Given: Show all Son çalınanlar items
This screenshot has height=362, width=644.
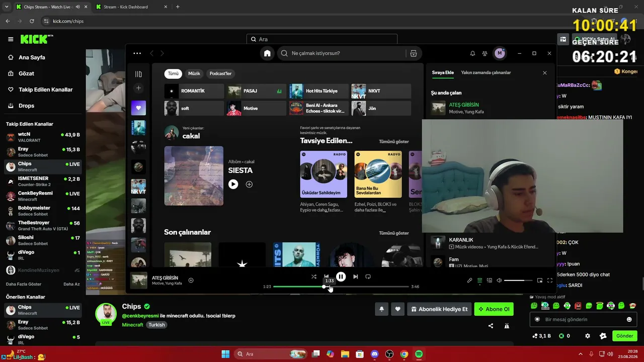Looking at the screenshot, I should pos(394,233).
